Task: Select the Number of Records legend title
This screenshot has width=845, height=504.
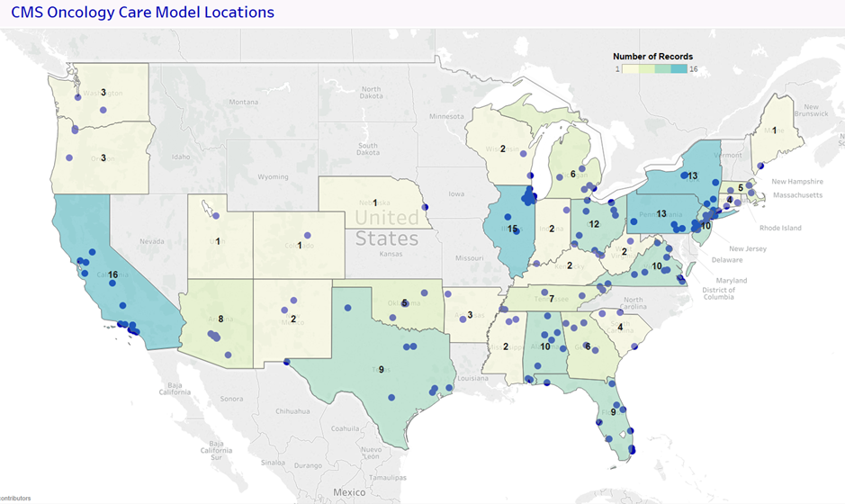Action: (652, 57)
